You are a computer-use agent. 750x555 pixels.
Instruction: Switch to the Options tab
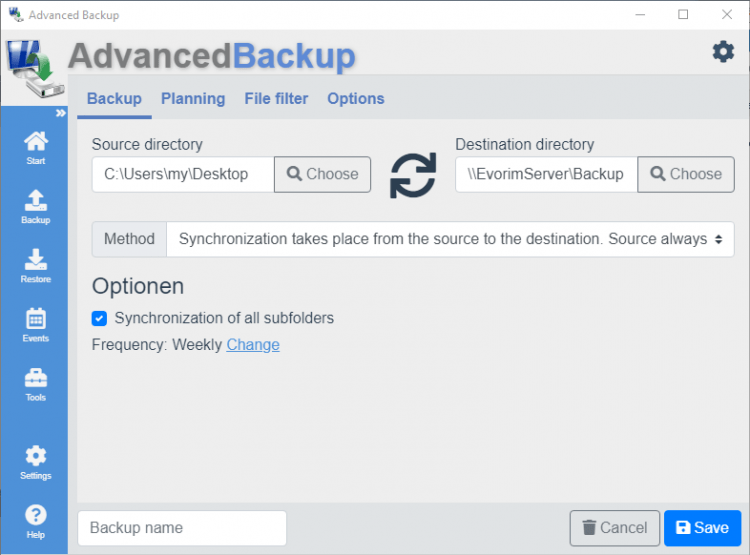355,99
